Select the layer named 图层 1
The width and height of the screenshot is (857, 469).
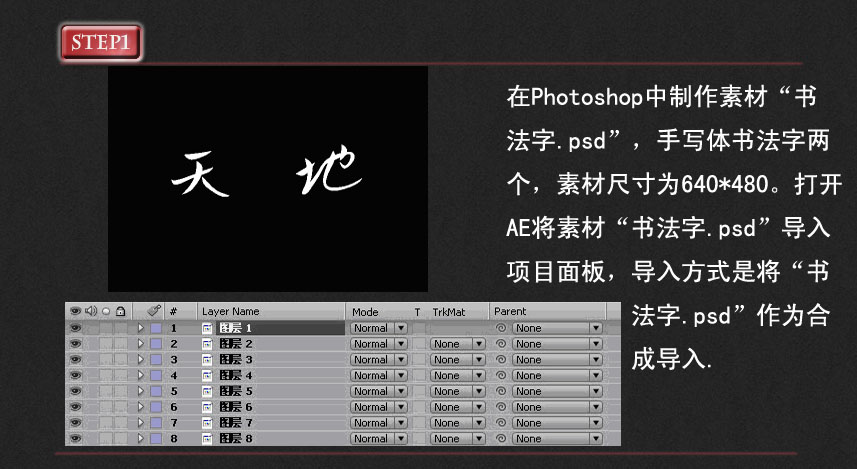click(x=236, y=328)
